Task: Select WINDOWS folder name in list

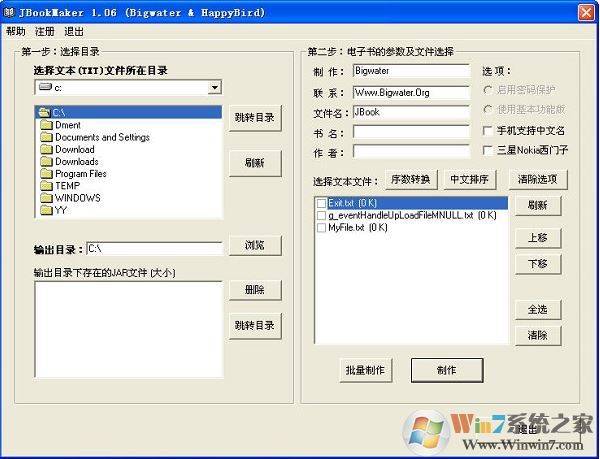Action: [78, 198]
